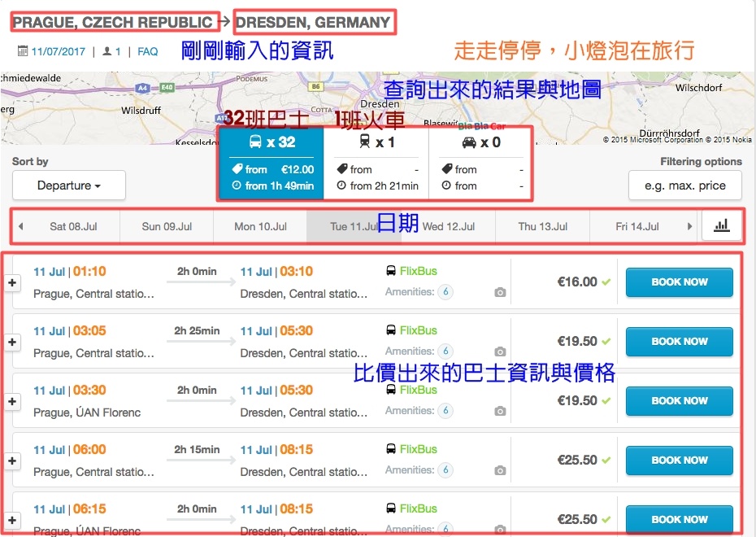Click Prague, Czech Republic origin heading
This screenshot has width=756, height=537.
pos(112,22)
